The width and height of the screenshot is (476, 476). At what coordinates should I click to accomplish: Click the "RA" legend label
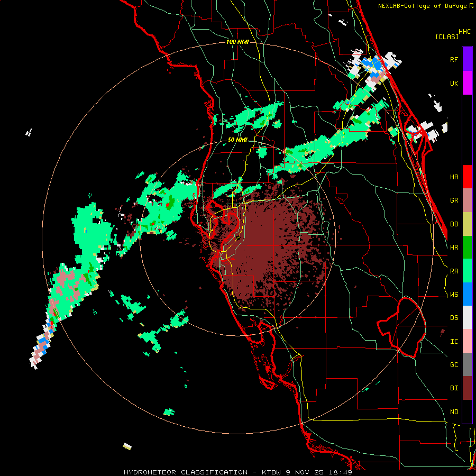(454, 271)
